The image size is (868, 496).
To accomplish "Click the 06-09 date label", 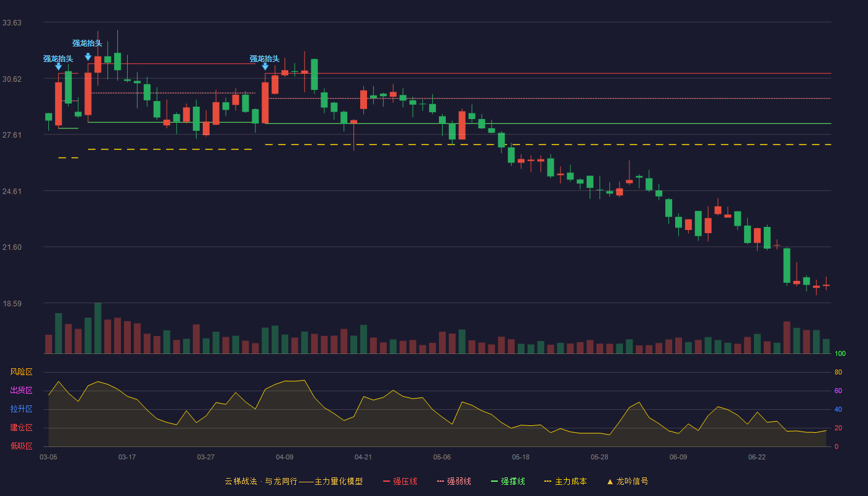I will (x=678, y=457).
